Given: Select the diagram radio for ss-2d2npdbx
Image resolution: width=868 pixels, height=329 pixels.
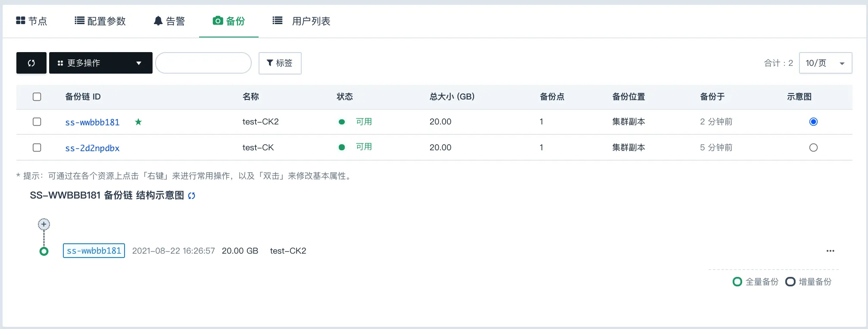Looking at the screenshot, I should coord(813,148).
